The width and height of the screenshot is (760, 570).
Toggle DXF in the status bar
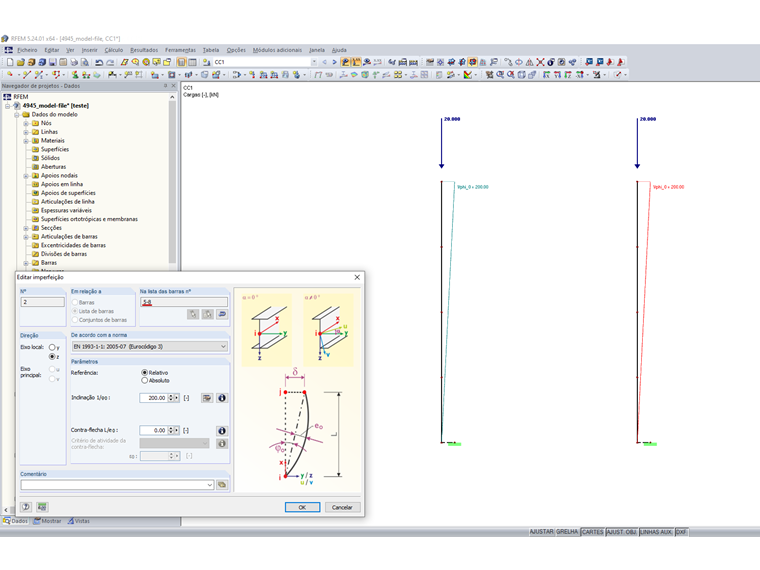(x=681, y=532)
